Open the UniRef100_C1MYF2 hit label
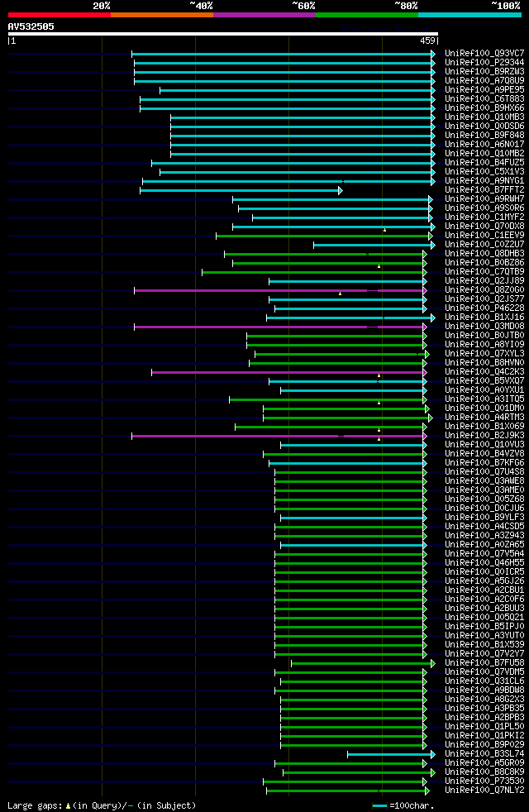Viewport: 529px width, 812px height. pos(484,217)
